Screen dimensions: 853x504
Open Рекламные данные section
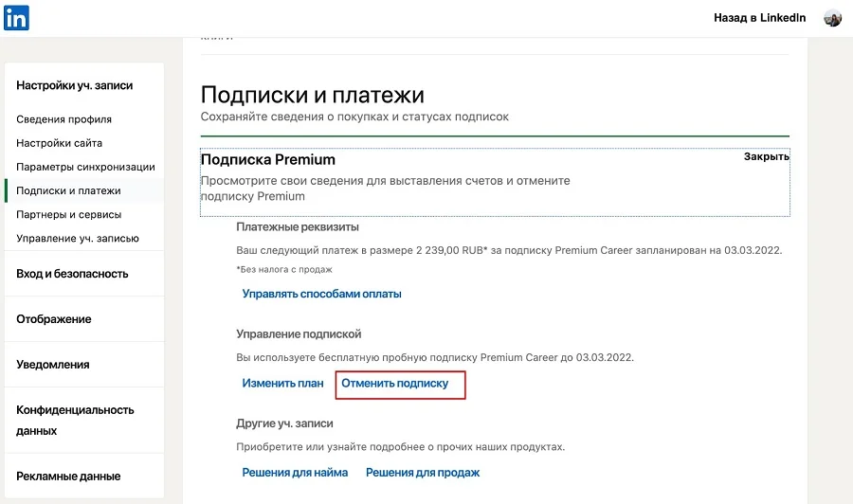tap(68, 477)
